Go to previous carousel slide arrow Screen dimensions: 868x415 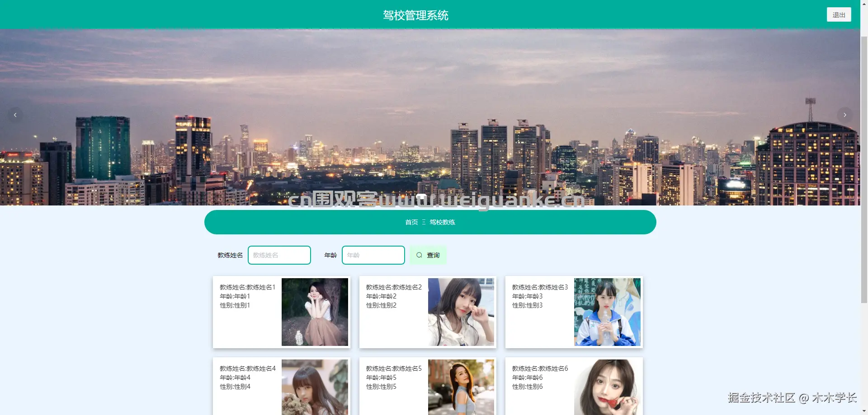click(x=15, y=115)
